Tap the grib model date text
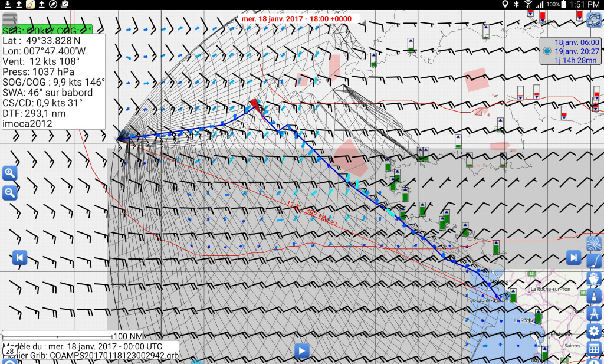Screen dimensions: 604x364 tap(83, 346)
